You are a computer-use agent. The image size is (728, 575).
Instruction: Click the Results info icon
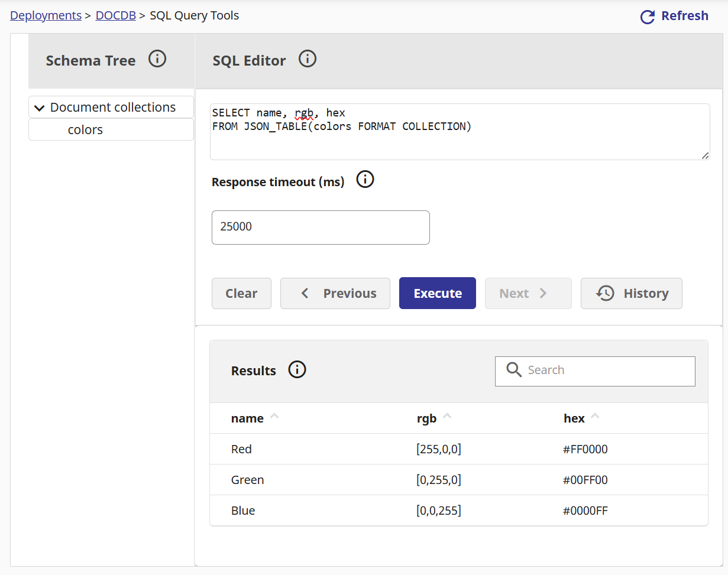pyautogui.click(x=297, y=370)
